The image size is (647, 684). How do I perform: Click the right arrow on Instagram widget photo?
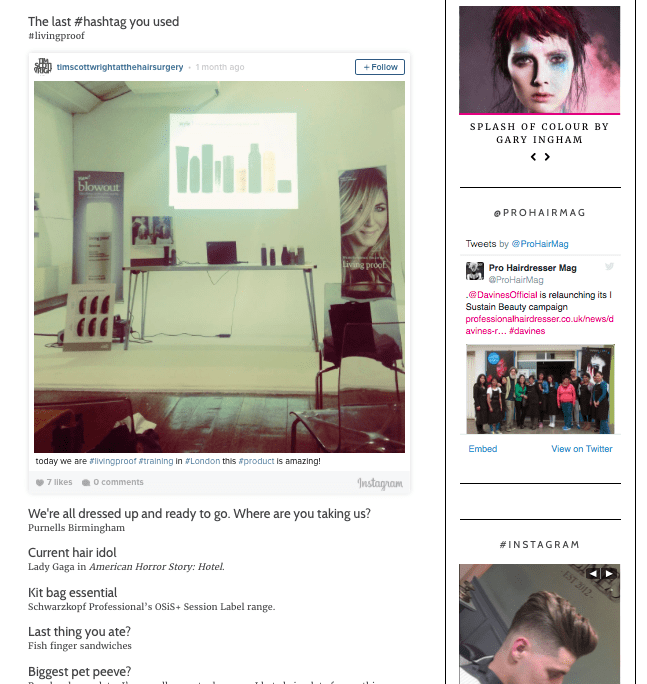click(609, 574)
